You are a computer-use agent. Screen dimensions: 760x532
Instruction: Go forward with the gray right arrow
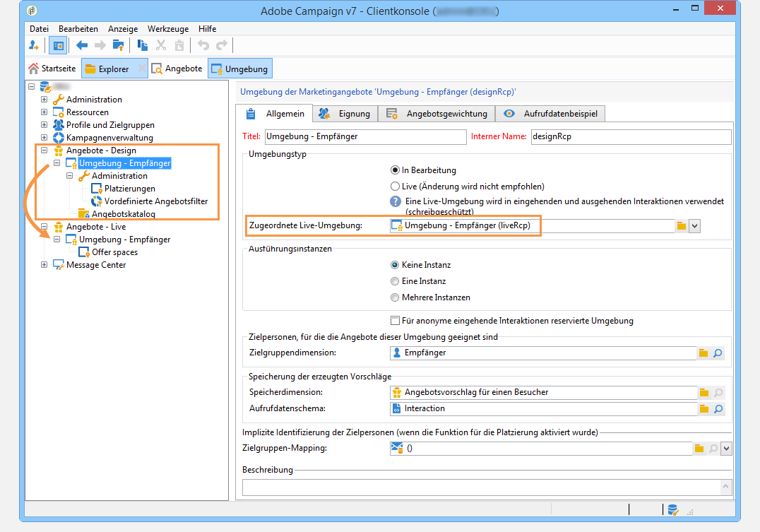[100, 46]
